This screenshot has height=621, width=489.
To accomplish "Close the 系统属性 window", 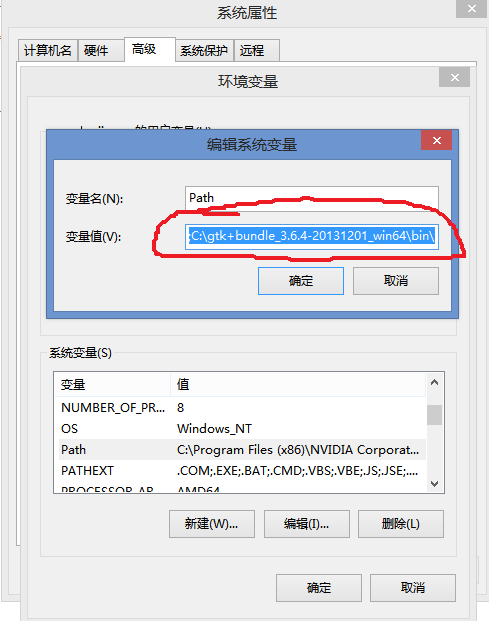I will tap(472, 9).
